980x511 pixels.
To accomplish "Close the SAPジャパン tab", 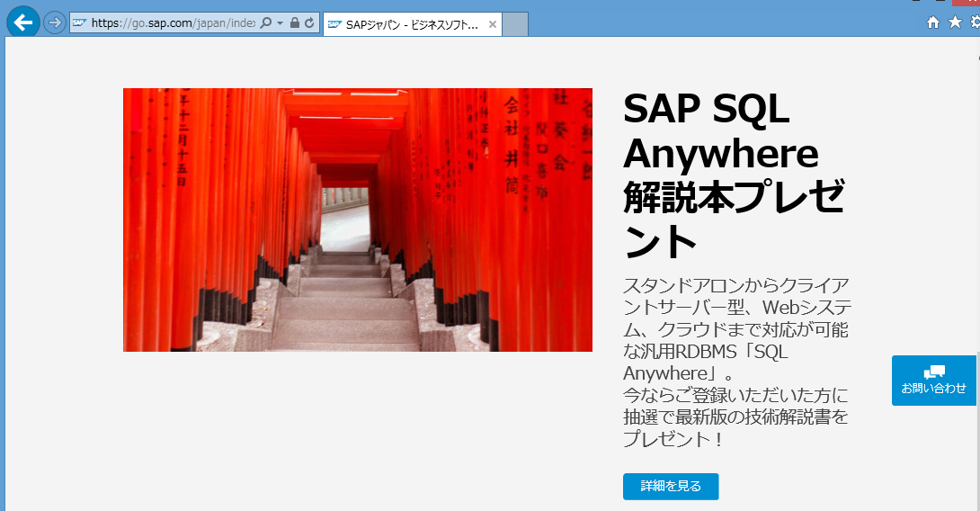I will coord(493,24).
